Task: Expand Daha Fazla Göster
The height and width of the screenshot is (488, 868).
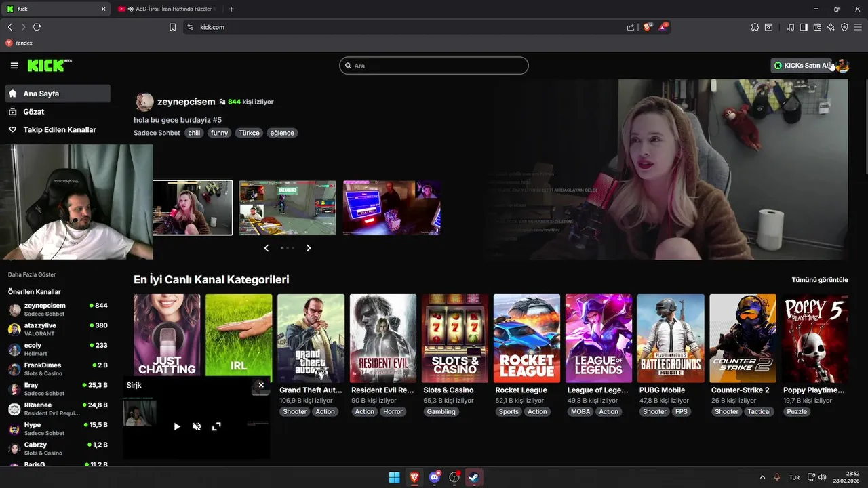Action: click(32, 274)
